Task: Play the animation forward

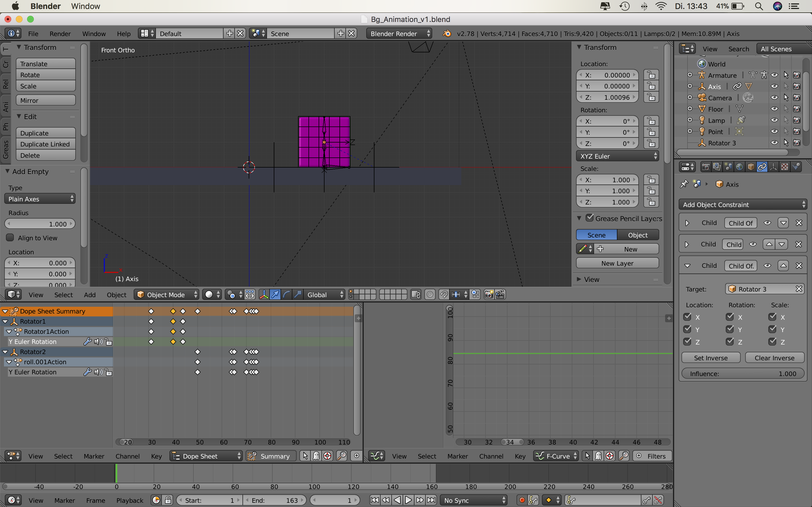Action: (x=408, y=500)
